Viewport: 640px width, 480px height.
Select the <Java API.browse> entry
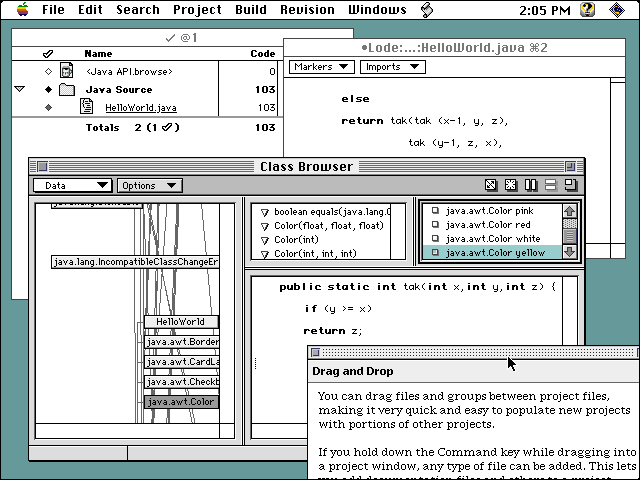[129, 71]
